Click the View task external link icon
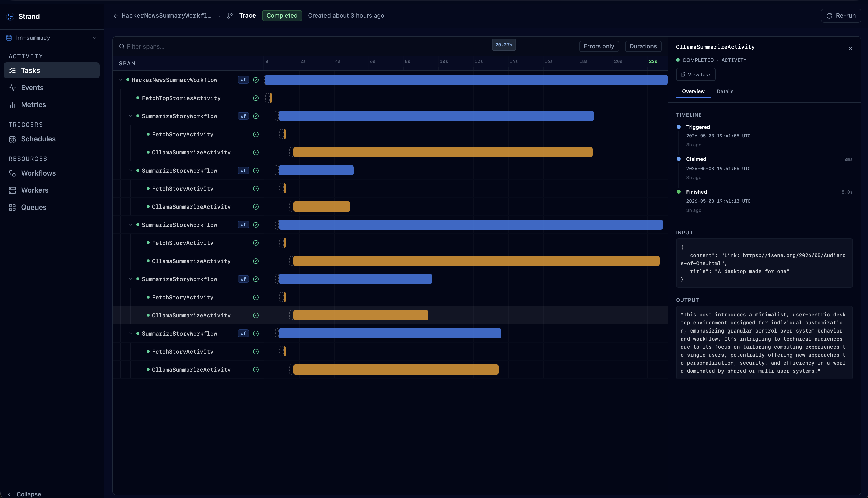 [683, 74]
